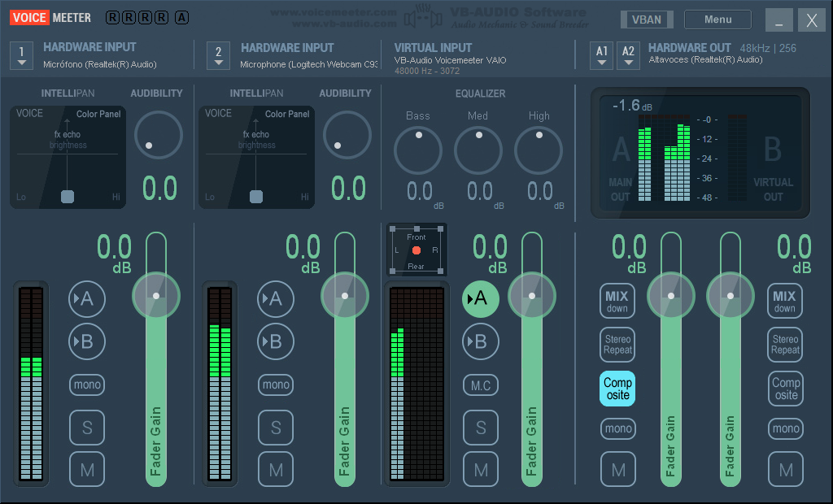The width and height of the screenshot is (833, 504).
Task: Select MIX down mode on bus A
Action: tap(617, 301)
